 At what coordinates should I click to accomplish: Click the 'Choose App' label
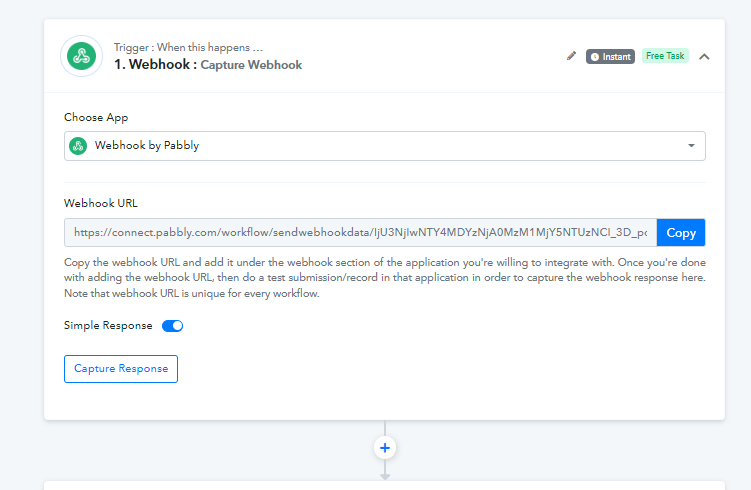coord(96,117)
